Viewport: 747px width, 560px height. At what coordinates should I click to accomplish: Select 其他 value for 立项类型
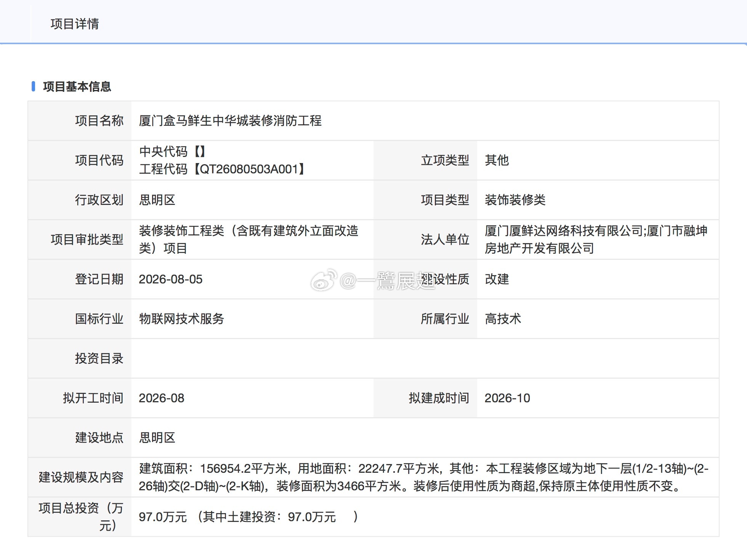[x=497, y=160]
